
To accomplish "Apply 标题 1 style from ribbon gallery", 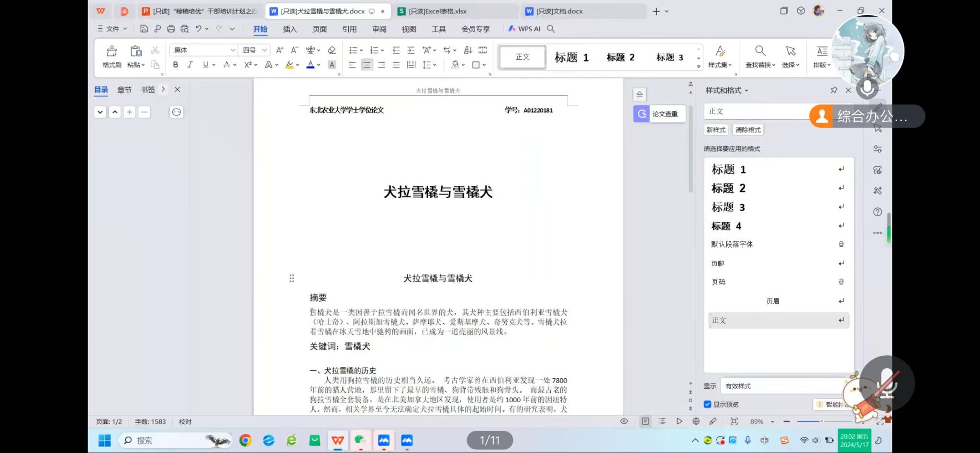I will coord(571,57).
